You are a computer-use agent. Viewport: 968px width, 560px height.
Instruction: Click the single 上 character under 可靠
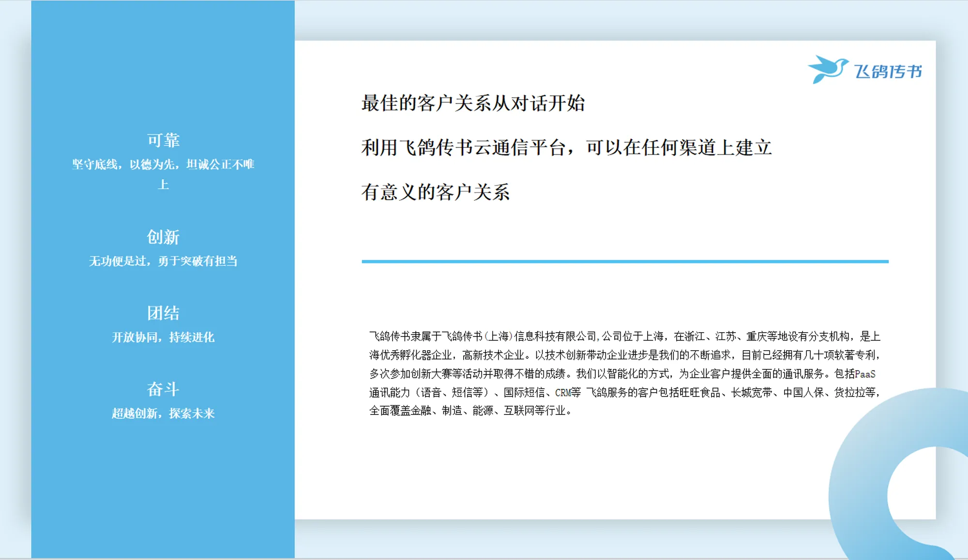(163, 184)
